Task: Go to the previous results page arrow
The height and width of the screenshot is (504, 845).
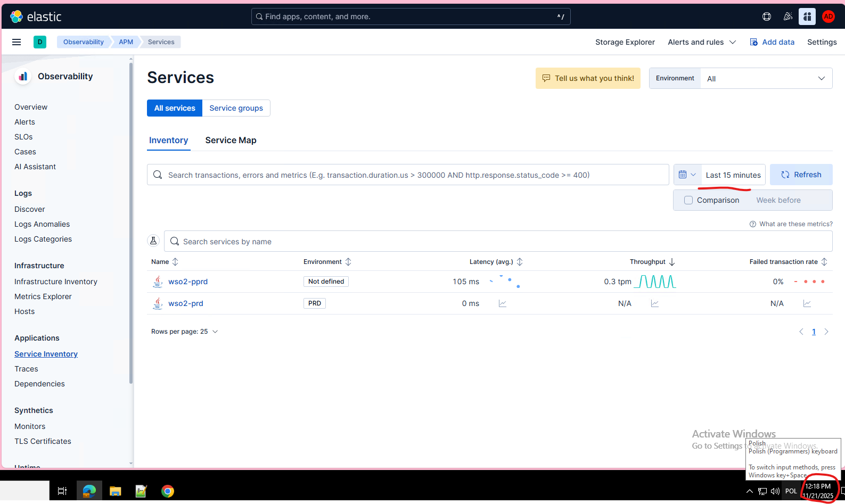Action: pos(801,332)
